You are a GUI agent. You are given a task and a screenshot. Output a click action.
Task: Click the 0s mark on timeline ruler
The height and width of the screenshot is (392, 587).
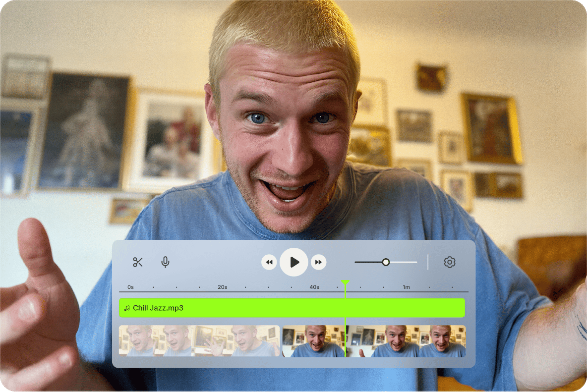tap(130, 287)
